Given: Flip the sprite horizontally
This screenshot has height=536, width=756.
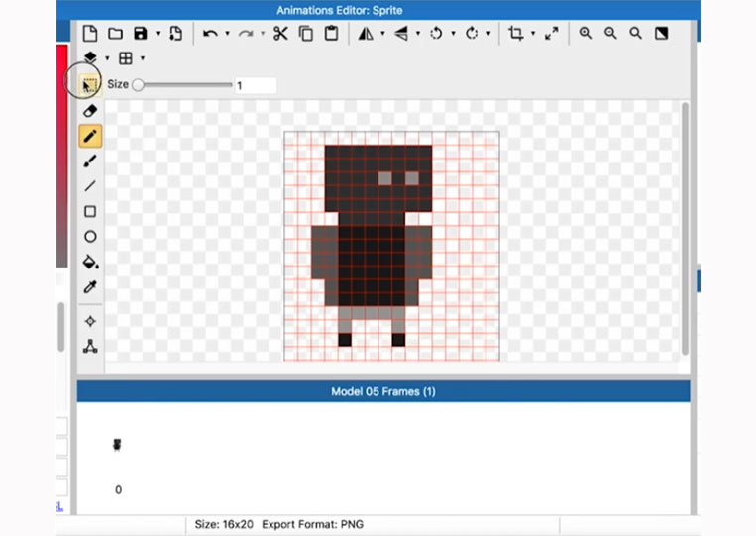Looking at the screenshot, I should [x=366, y=34].
